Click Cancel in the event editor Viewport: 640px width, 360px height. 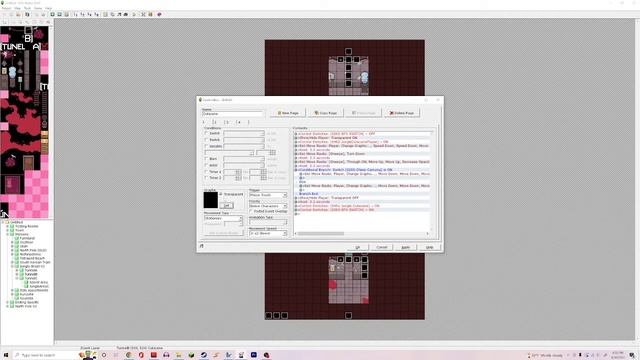tap(382, 247)
